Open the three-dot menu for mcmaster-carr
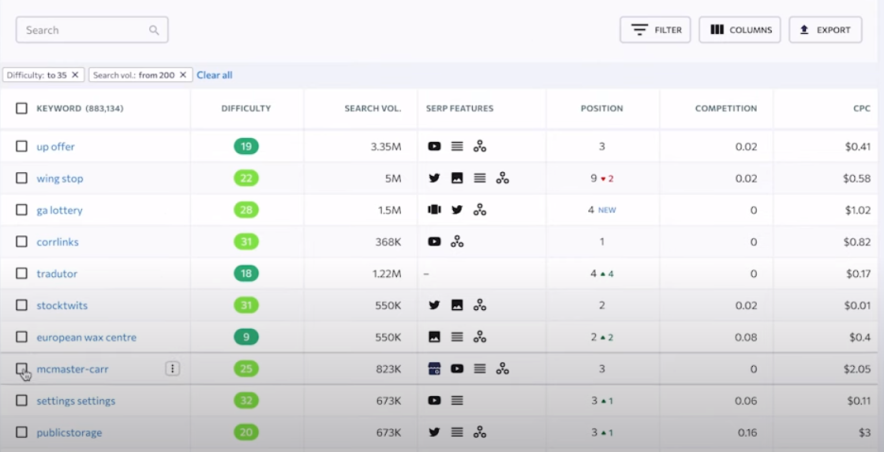 [x=172, y=369]
